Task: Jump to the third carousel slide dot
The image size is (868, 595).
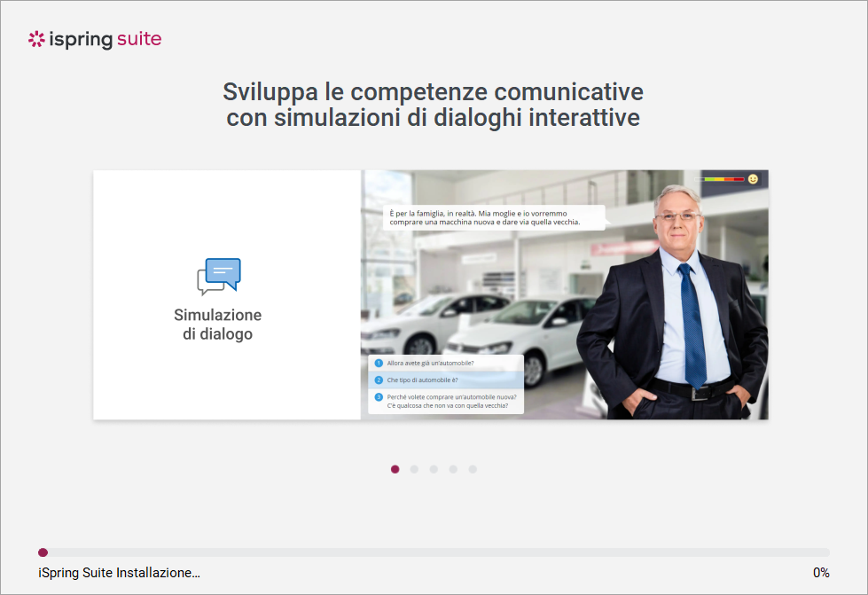Action: pos(434,469)
